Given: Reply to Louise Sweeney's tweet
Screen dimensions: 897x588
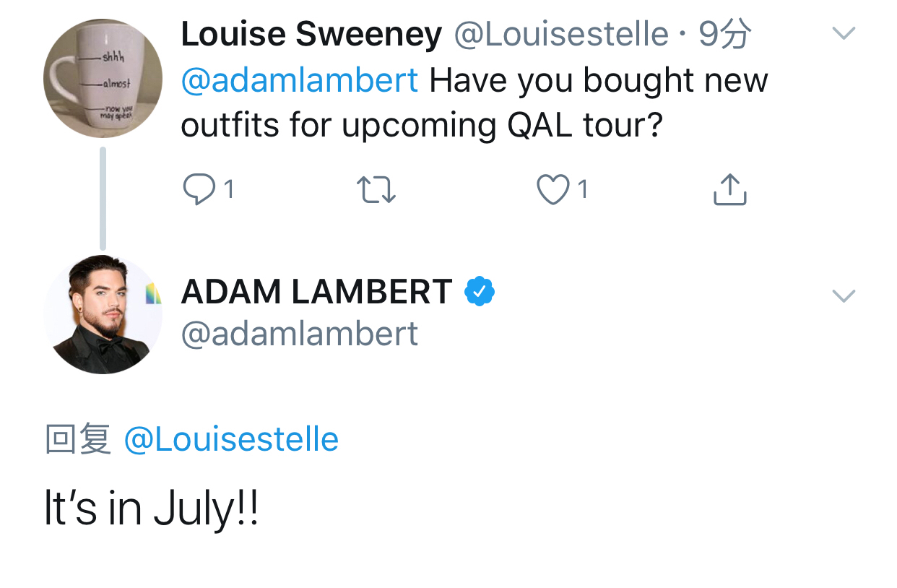Looking at the screenshot, I should pos(199,189).
